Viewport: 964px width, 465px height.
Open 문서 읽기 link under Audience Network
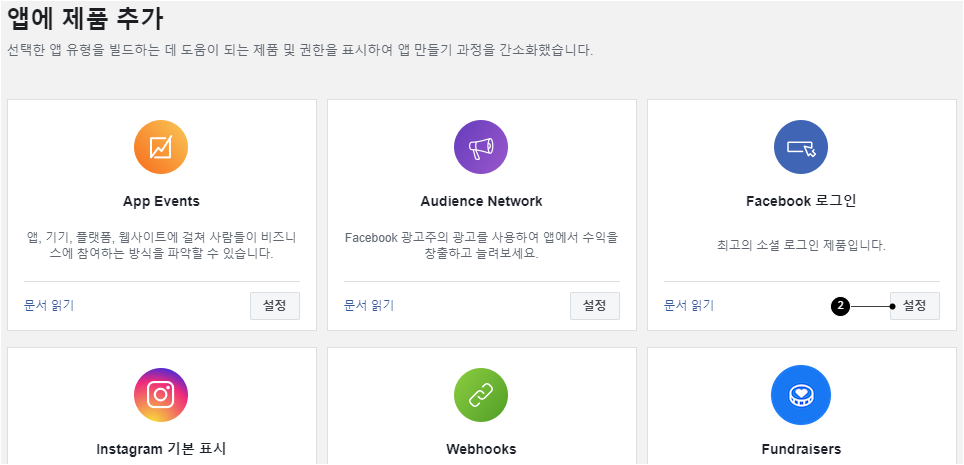369,305
